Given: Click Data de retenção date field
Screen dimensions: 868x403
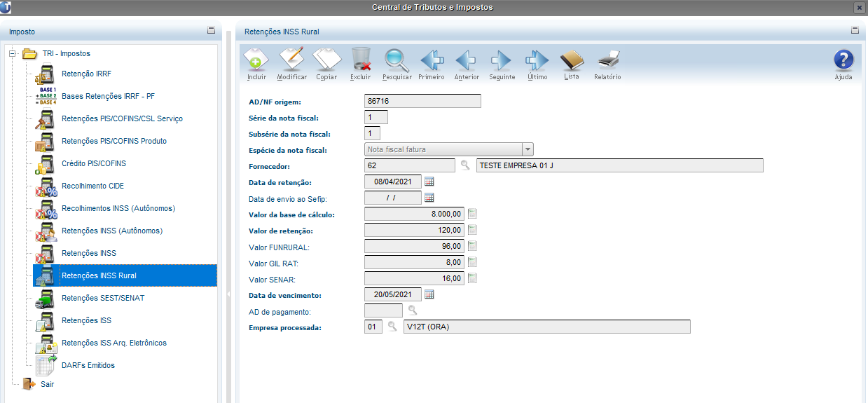Looking at the screenshot, I should (x=393, y=182).
